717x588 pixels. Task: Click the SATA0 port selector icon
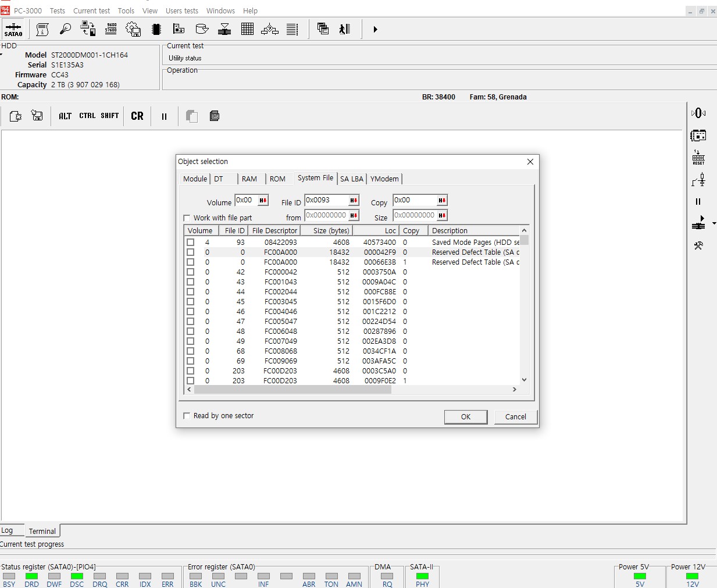click(13, 29)
